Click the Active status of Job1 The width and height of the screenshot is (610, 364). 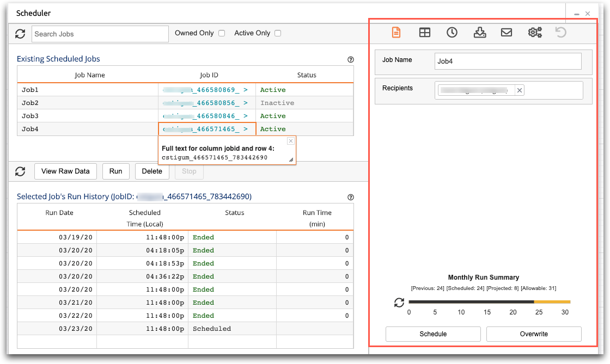pos(273,90)
